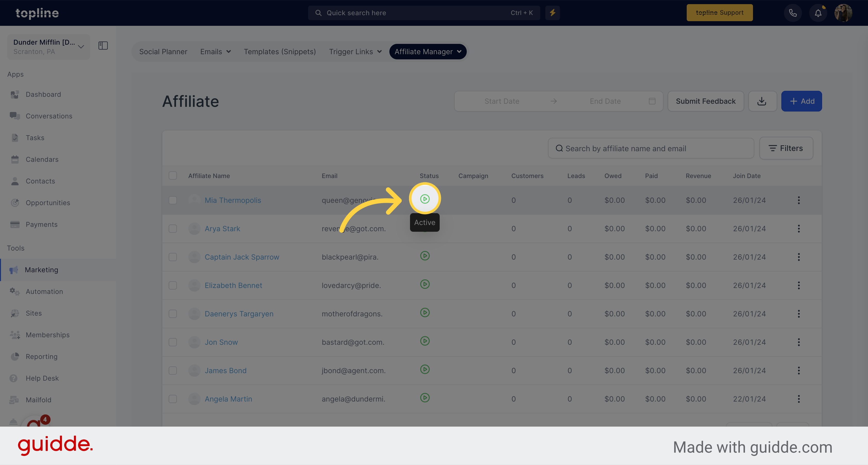Image resolution: width=868 pixels, height=465 pixels.
Task: Open the Social Planner tab
Action: coord(163,51)
